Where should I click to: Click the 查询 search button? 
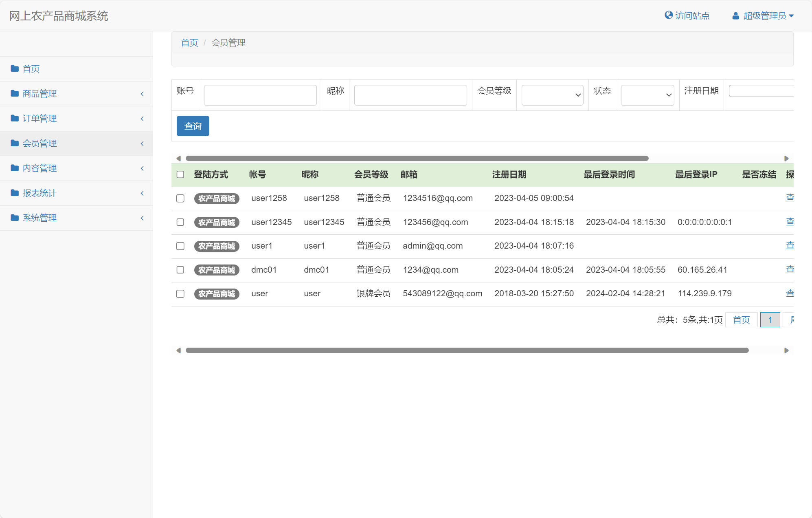[193, 126]
